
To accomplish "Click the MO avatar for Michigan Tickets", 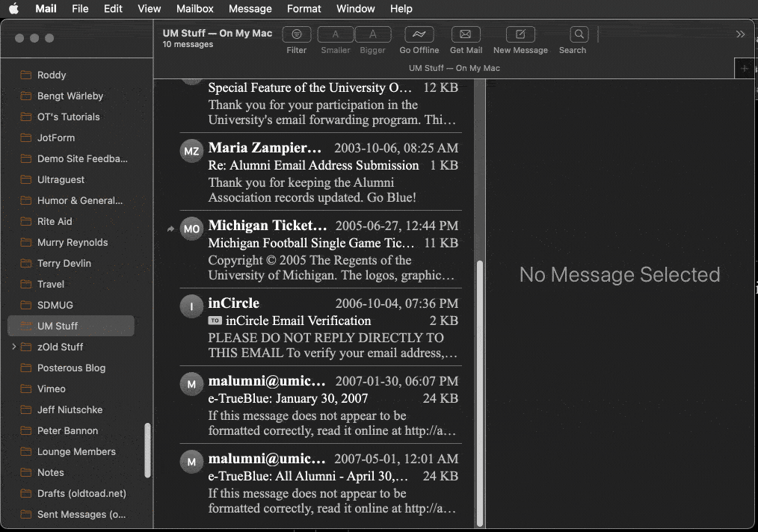I will [x=191, y=229].
